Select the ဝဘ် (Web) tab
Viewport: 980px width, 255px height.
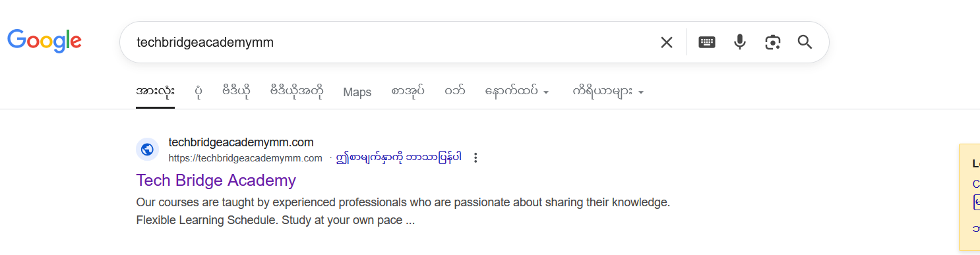pos(454,92)
